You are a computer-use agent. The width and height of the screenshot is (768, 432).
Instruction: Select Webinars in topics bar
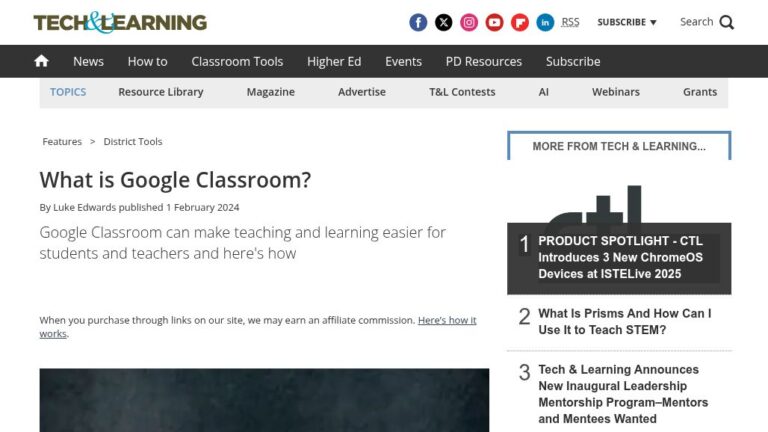[x=616, y=92]
